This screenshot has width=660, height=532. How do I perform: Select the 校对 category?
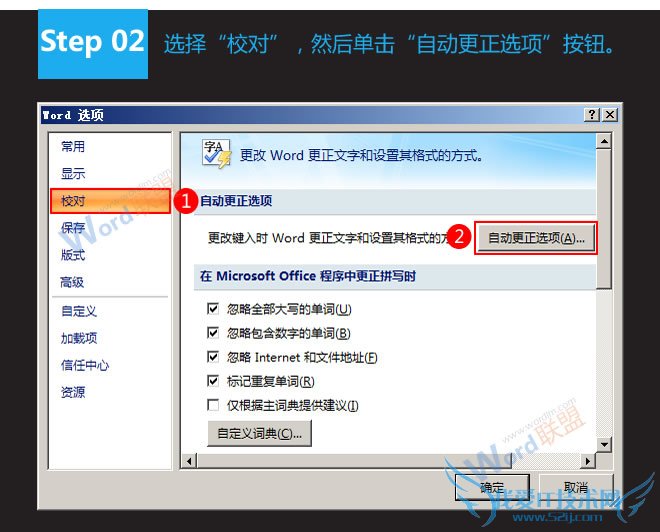(110, 201)
